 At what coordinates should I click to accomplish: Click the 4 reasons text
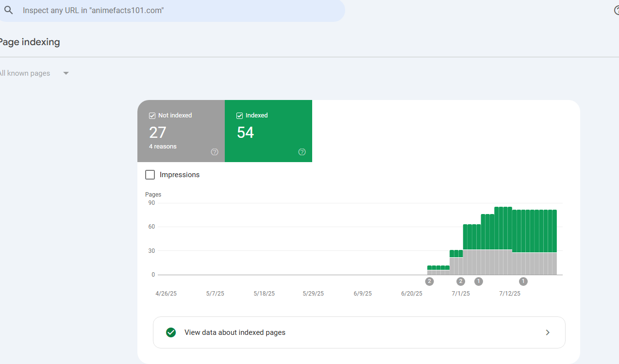163,147
